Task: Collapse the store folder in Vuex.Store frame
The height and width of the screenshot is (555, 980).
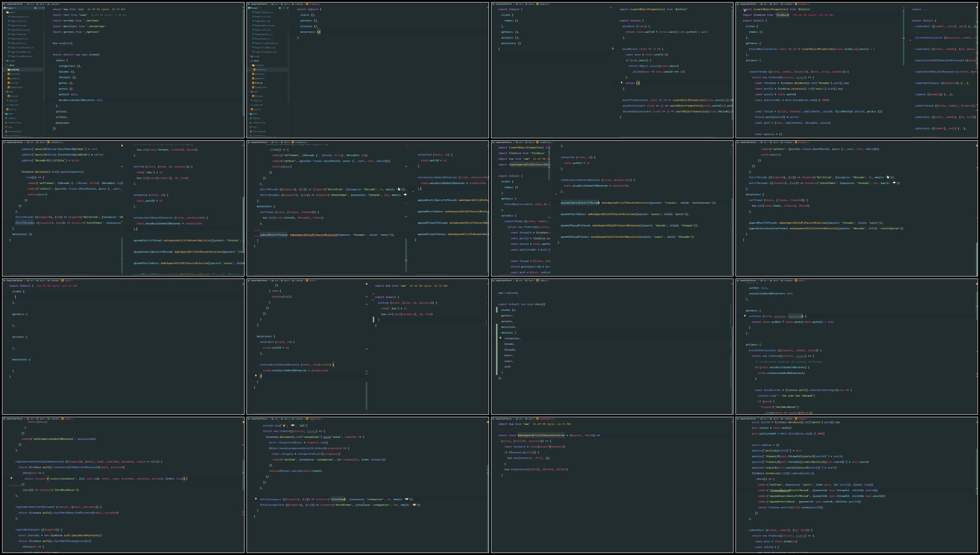Action: point(5,65)
